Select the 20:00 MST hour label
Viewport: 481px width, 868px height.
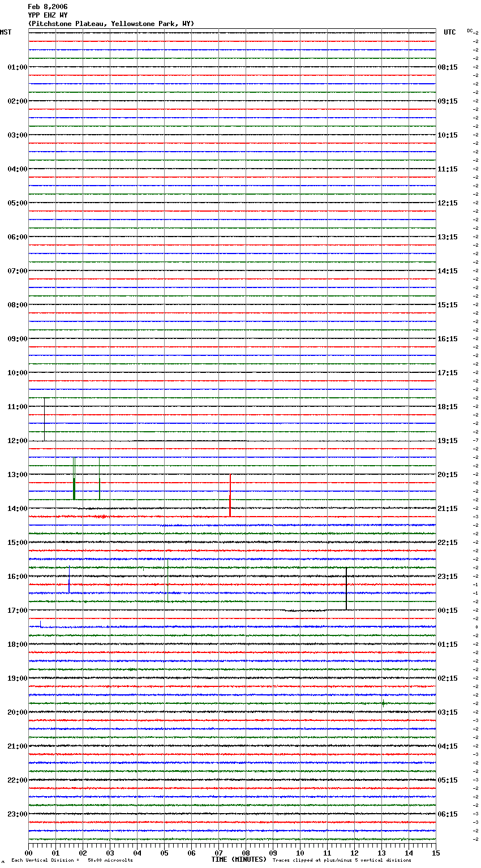coord(18,712)
